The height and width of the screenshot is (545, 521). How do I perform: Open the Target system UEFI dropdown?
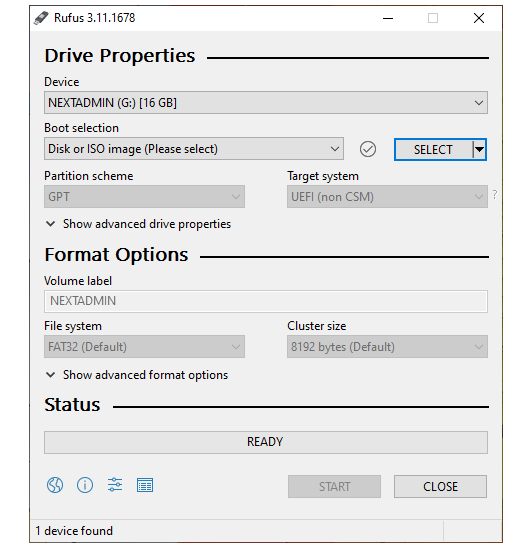click(x=387, y=197)
